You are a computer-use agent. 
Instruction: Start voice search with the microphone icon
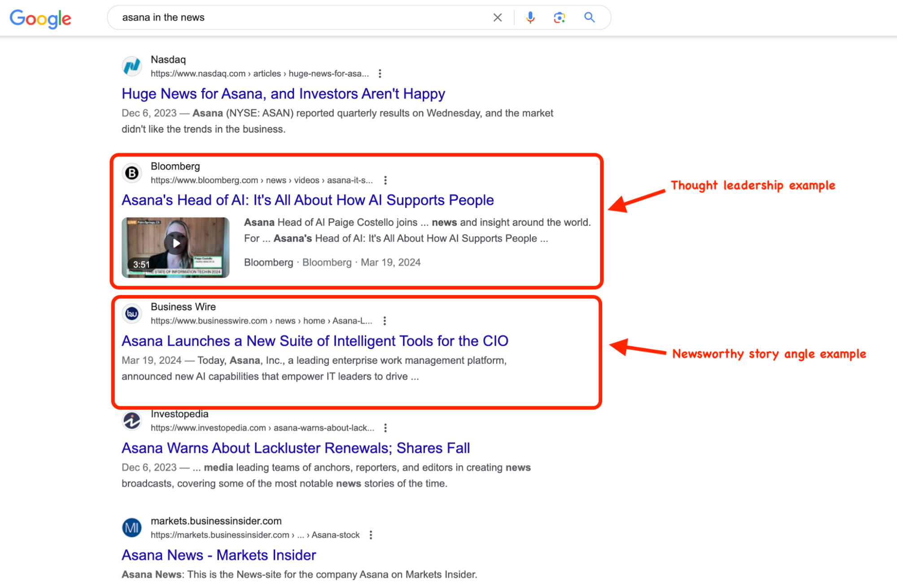pyautogui.click(x=530, y=17)
